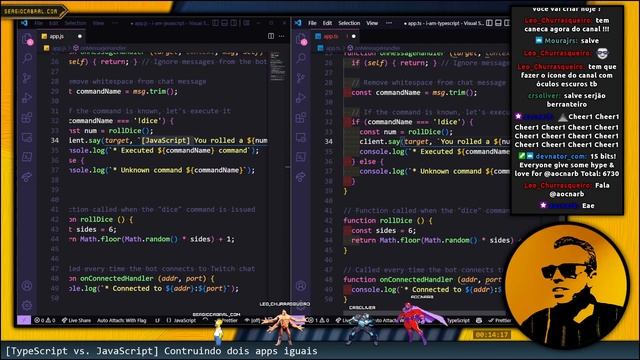Click crsoliver username in chat overlay
The width and height of the screenshot is (640, 360).
[x=544, y=96]
